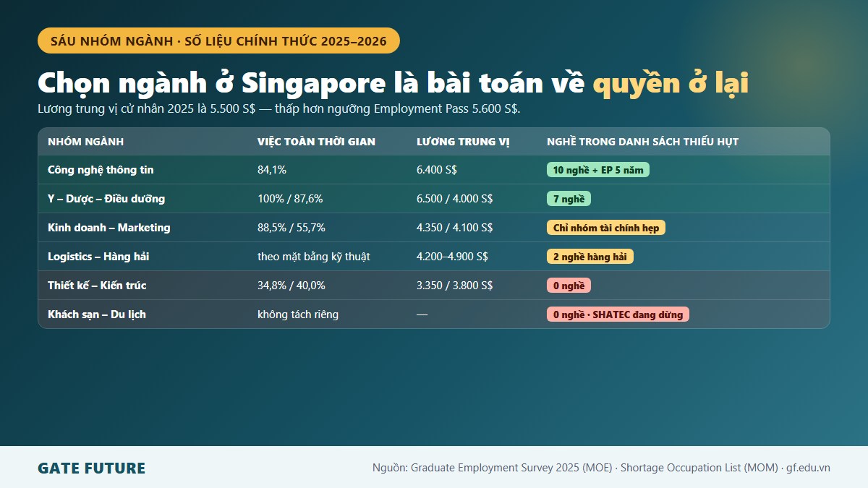Click the '0 nghề · SHATEC đang dừng' red tag
868x488 pixels.
coord(618,314)
